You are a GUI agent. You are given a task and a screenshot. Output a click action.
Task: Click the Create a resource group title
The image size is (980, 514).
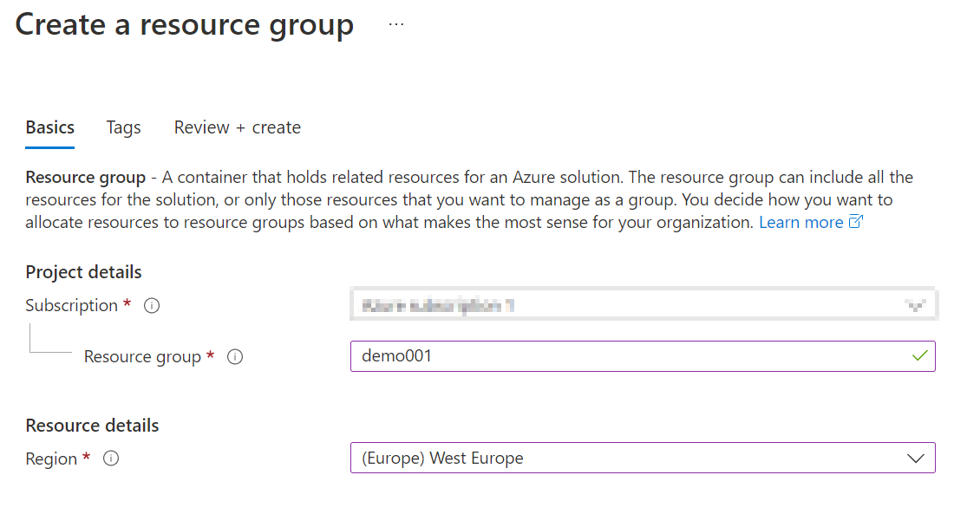[184, 24]
